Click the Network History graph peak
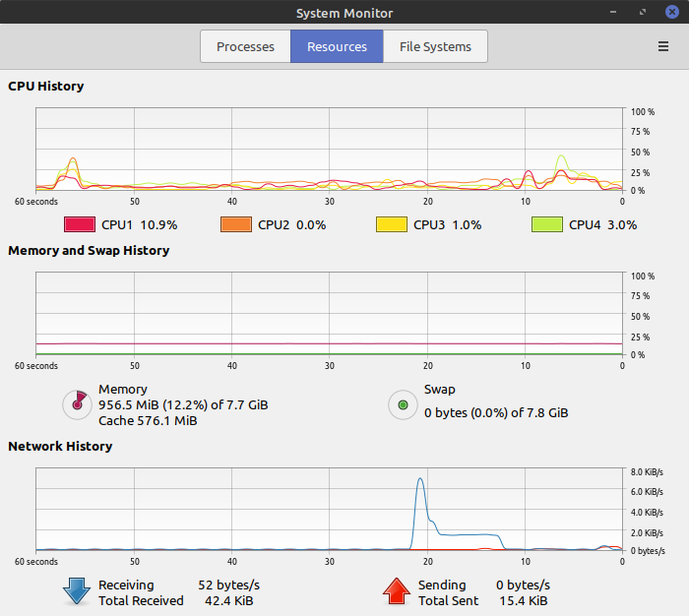This screenshot has width=689, height=616. [x=420, y=480]
